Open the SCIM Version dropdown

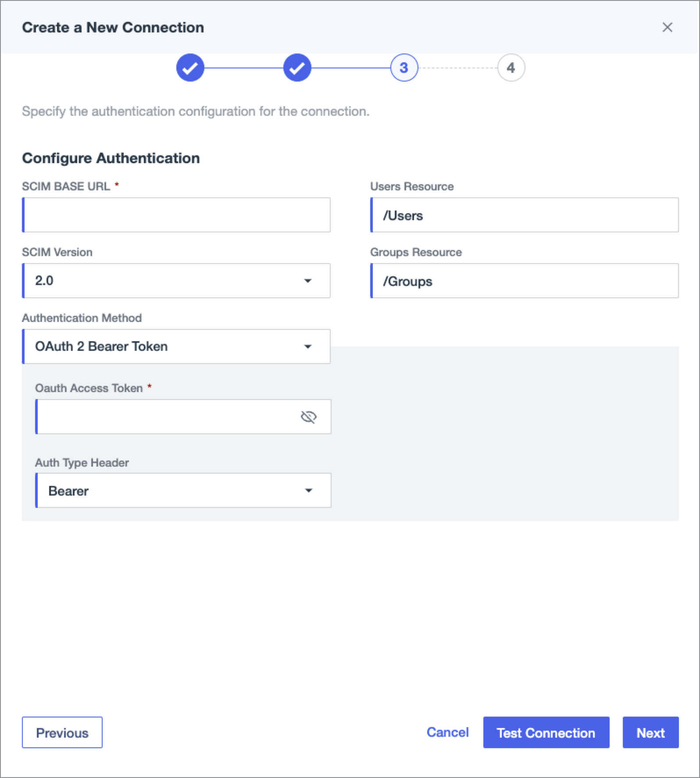click(175, 281)
